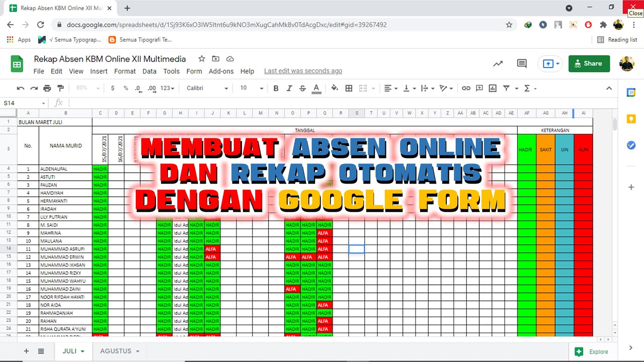This screenshot has width=644, height=362.
Task: Open the Add-ons menu
Action: tap(221, 71)
